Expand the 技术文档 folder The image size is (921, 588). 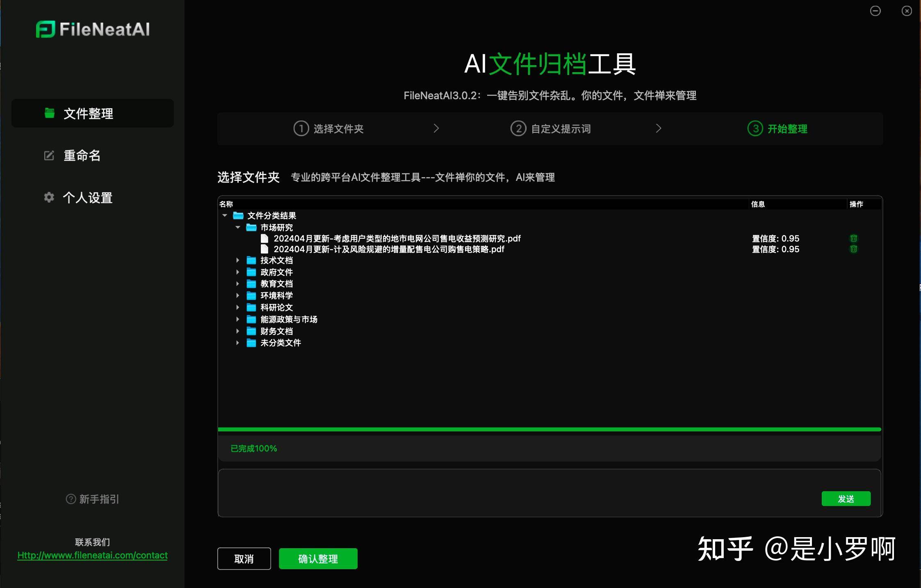[x=237, y=260]
